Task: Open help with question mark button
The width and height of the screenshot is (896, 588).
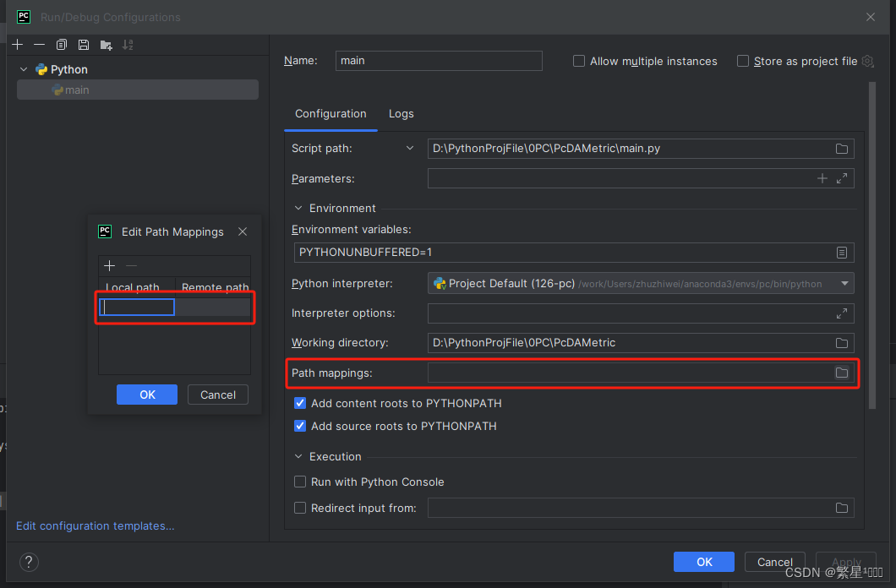Action: pos(29,563)
